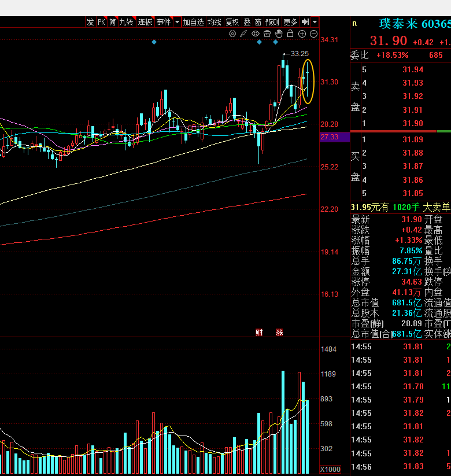
Task: Toggle the eye visibility icon
Action: 256,34
